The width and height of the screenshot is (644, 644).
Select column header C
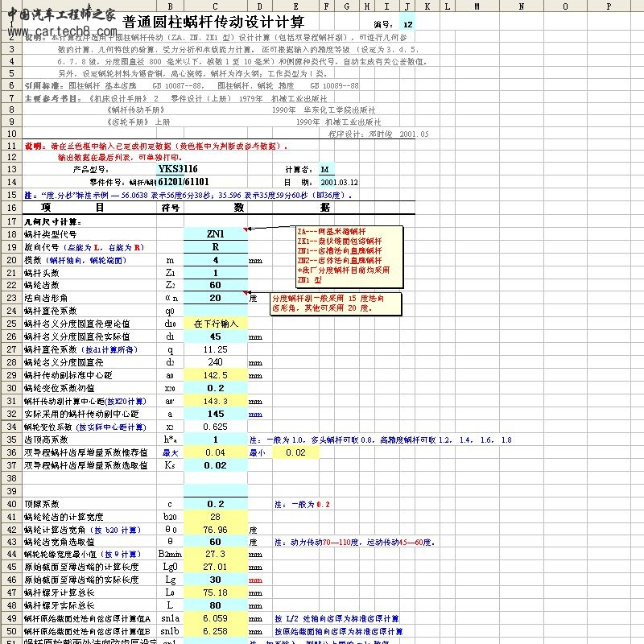coord(215,6)
